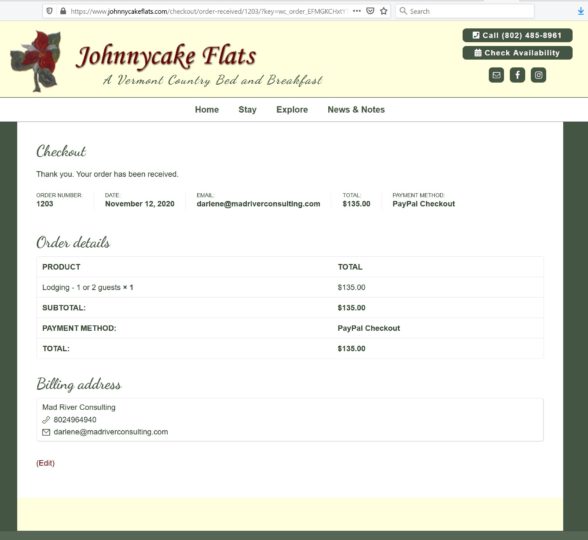This screenshot has height=540, width=588.
Task: Click the Check Availability button
Action: 517,53
